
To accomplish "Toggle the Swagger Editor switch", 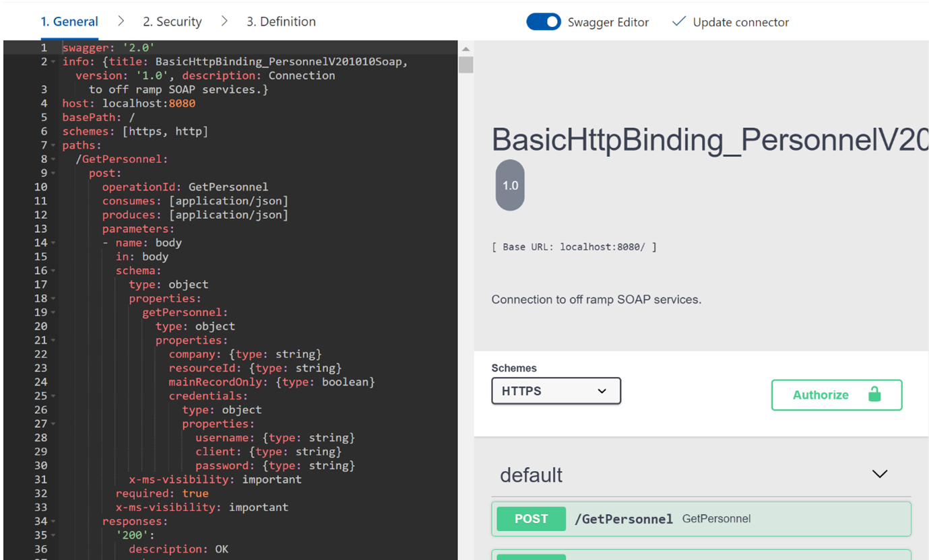I will point(543,22).
